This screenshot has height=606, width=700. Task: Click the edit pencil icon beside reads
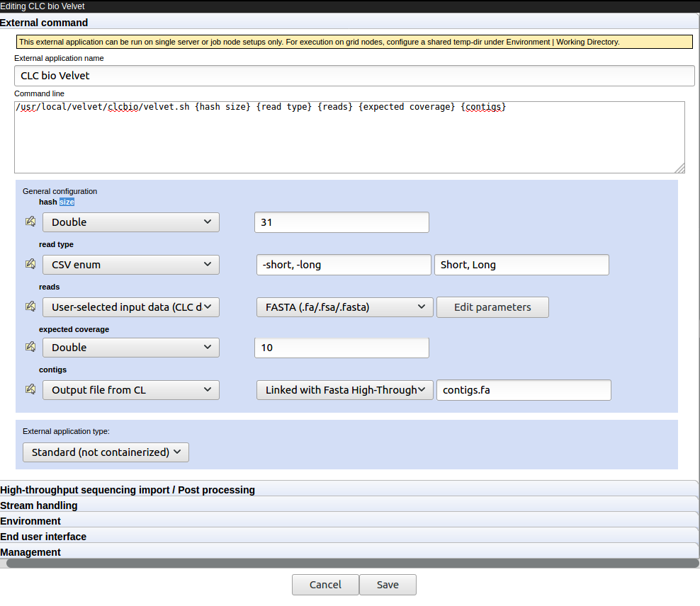pos(30,306)
